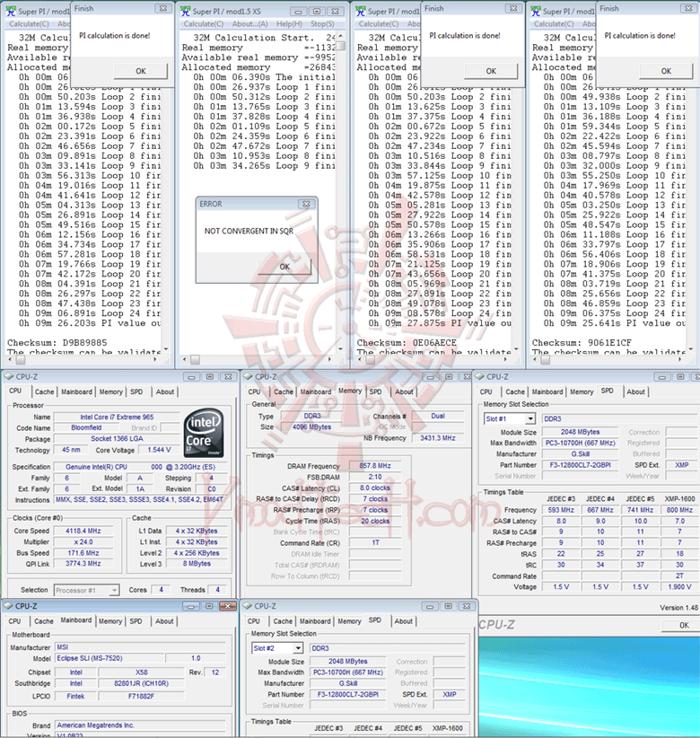Open the About...(A) menu in the second Super PI window
Image resolution: width=700 pixels, height=738 pixels.
249,23
